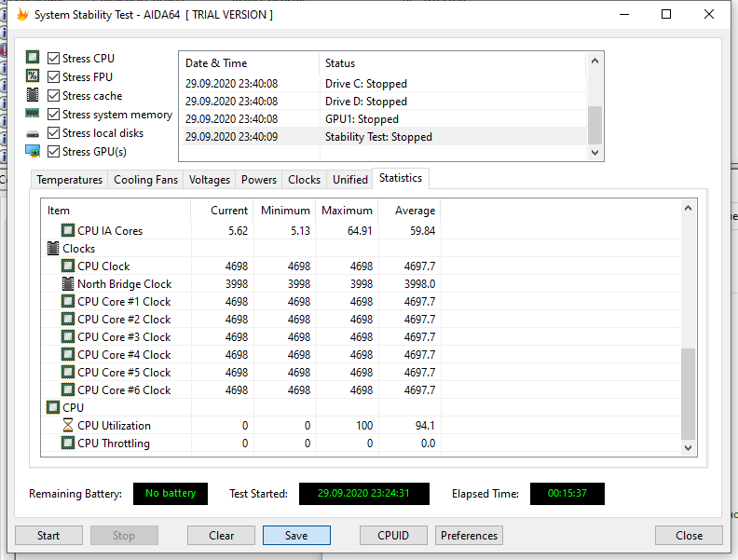The image size is (738, 560).
Task: Uncheck the Stress FPU checkbox
Action: click(54, 76)
